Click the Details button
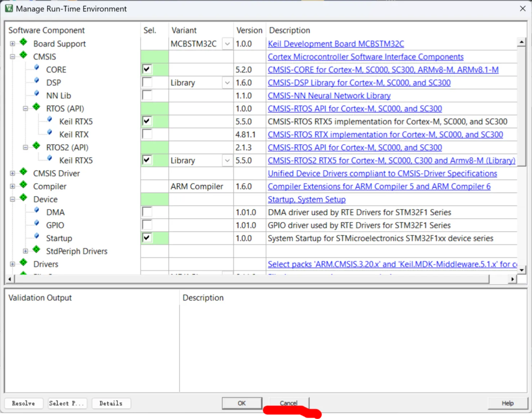The width and height of the screenshot is (532, 419). pos(111,404)
